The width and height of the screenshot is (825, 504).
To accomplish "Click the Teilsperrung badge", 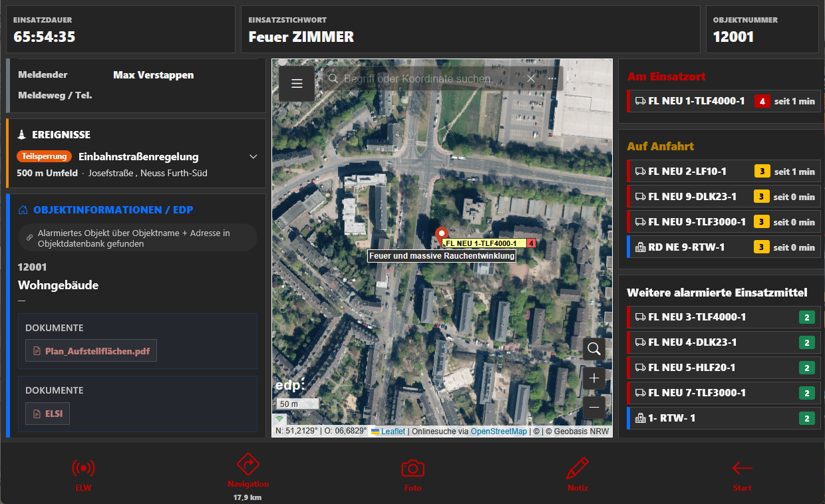I will pos(44,156).
